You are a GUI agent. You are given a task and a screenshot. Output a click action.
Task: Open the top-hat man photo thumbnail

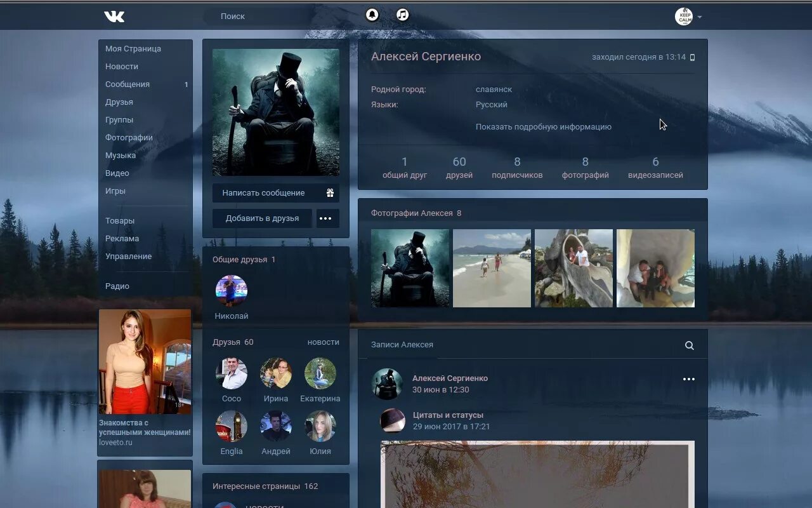[410, 269]
